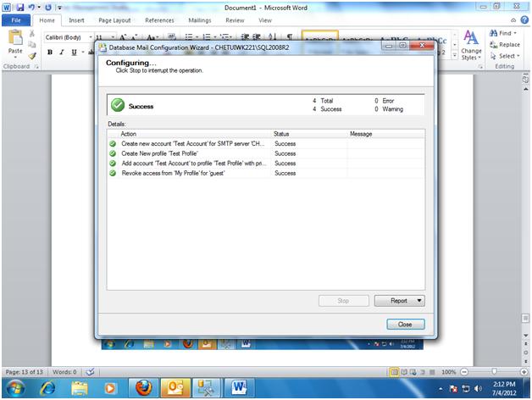Screen dimensions: 532x400
Task: Click the 'Create New profile Test Profile' row
Action: click(266, 153)
